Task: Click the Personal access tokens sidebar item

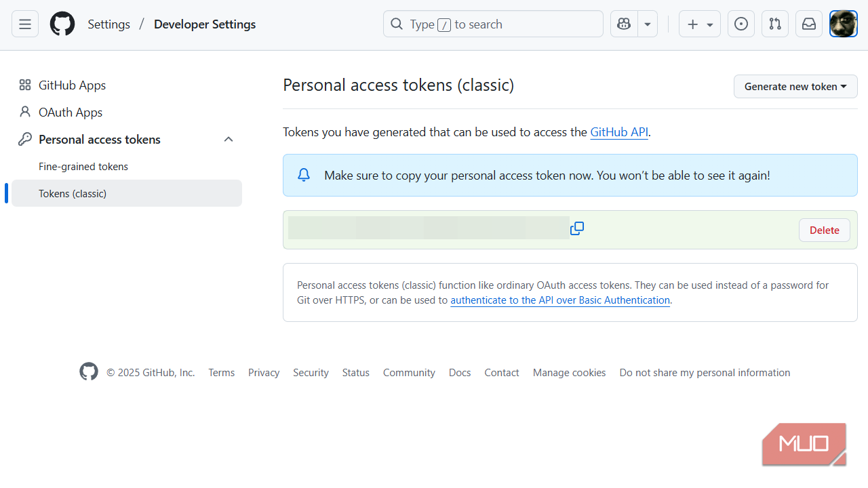Action: pyautogui.click(x=127, y=139)
